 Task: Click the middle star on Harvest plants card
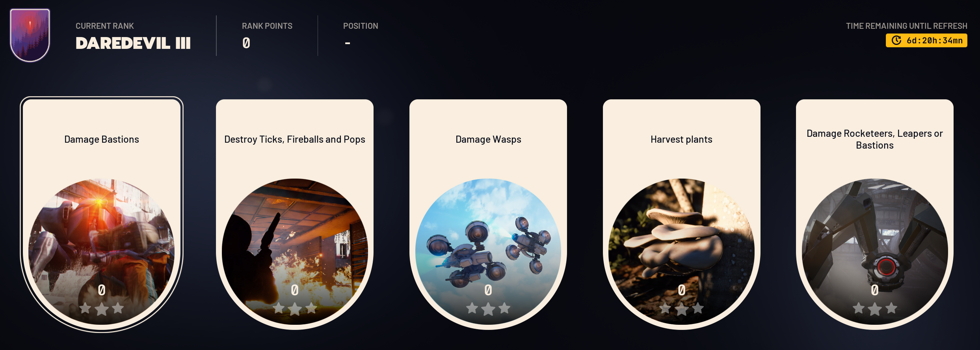click(681, 309)
